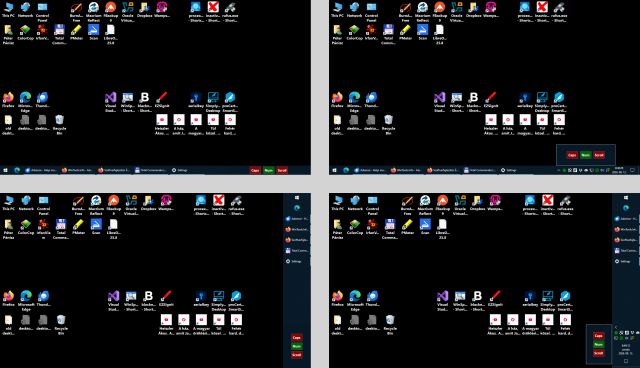Open notification center in bottom-right taskbar
Viewport: 640px width, 368px height.
point(626,361)
